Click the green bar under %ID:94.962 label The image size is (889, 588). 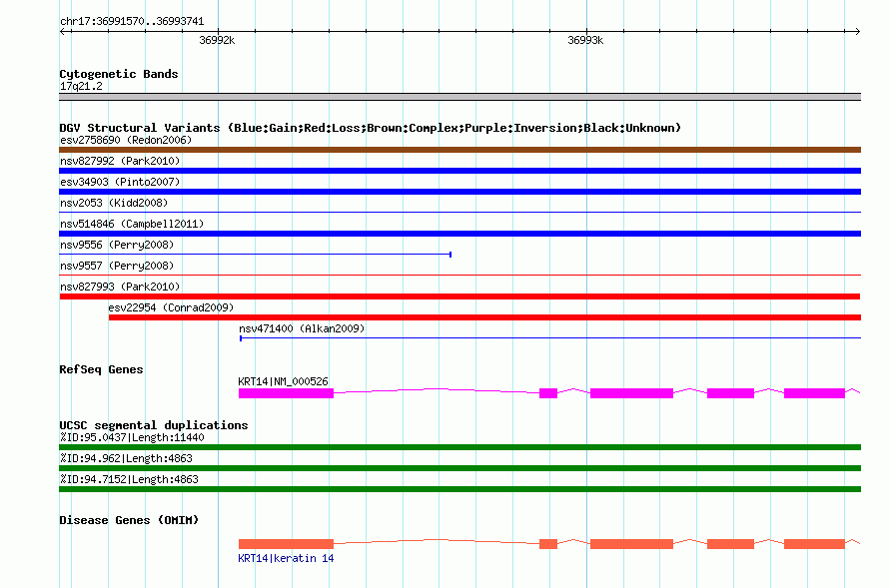(459, 468)
